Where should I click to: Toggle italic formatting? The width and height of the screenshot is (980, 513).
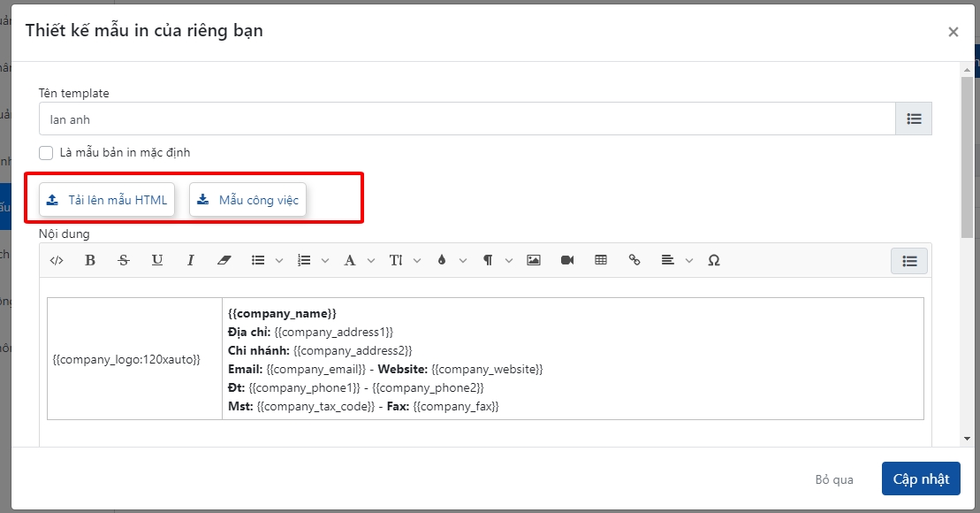click(x=190, y=260)
